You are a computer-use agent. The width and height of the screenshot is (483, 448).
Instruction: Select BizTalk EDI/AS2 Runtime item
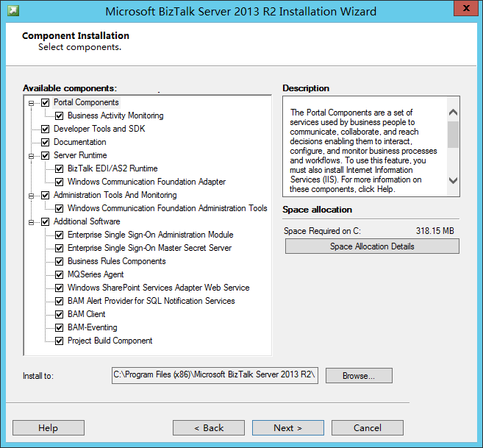pyautogui.click(x=112, y=168)
